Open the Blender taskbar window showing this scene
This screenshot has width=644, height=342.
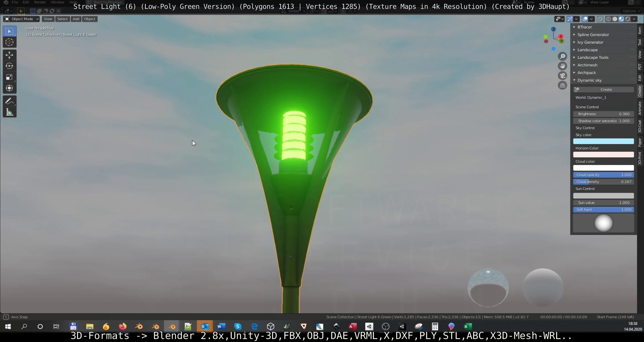(172, 326)
